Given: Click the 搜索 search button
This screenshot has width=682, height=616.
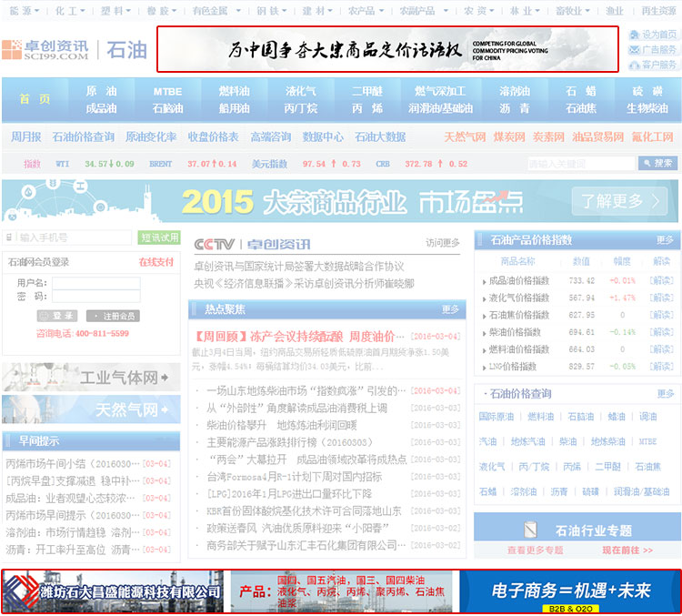Looking at the screenshot, I should coord(657,164).
